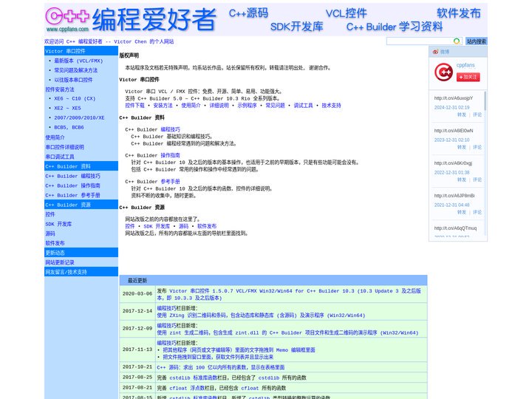Click 2017-12-14 date cell
Viewport: 532px width, 399px height.
coord(137,311)
